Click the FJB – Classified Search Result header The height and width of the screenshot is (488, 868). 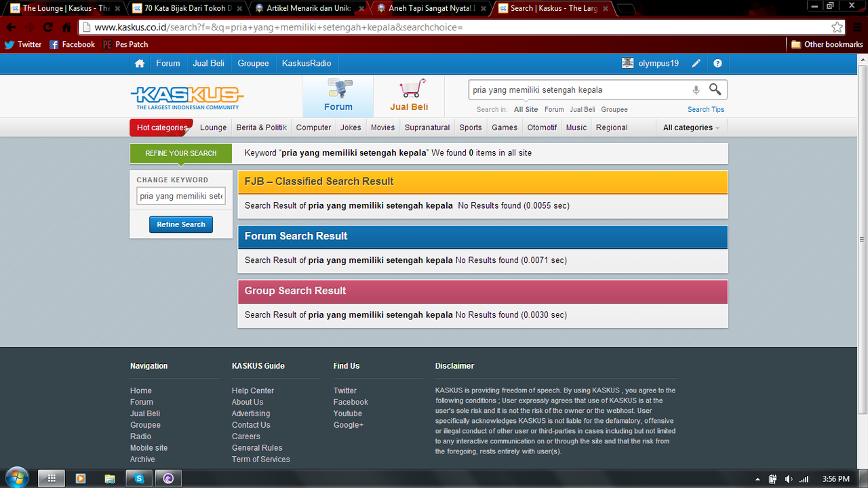click(482, 182)
